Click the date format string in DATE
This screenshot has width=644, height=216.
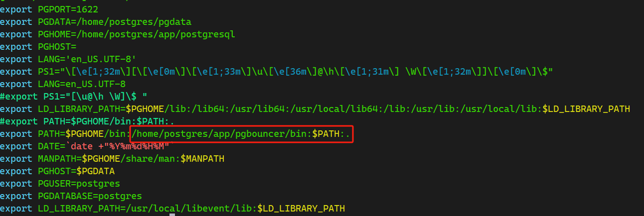(120, 146)
